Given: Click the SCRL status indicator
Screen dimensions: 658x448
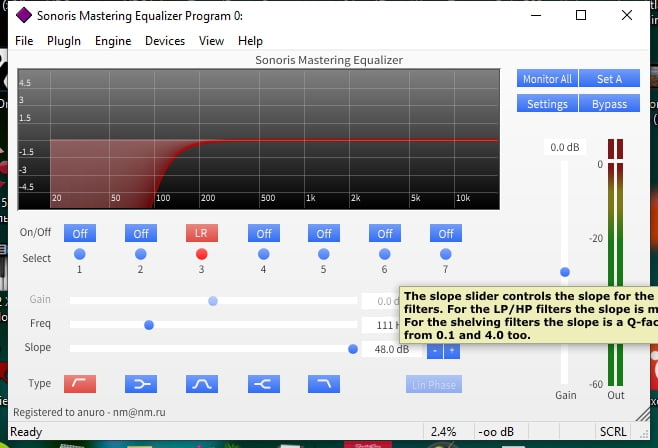Looking at the screenshot, I should coord(613,432).
